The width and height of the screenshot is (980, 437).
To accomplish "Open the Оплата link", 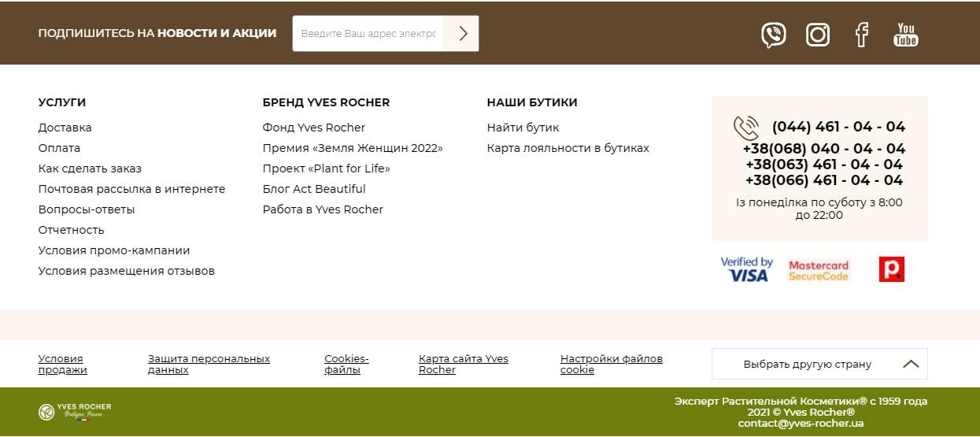I will pos(59,148).
